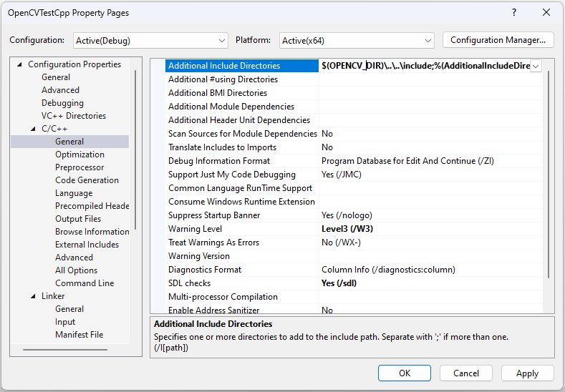
Task: Collapse the Configuration Properties tree node
Action: tap(19, 64)
